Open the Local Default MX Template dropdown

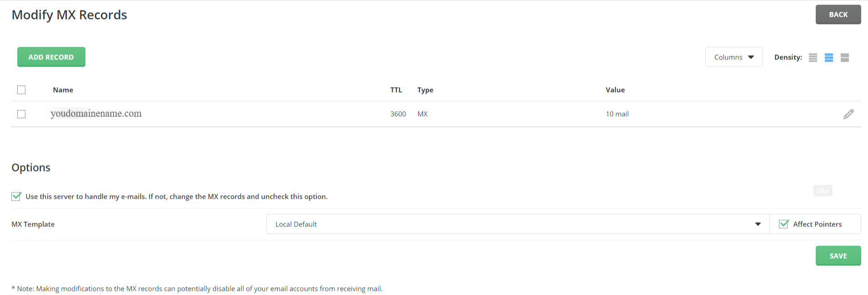tap(518, 224)
